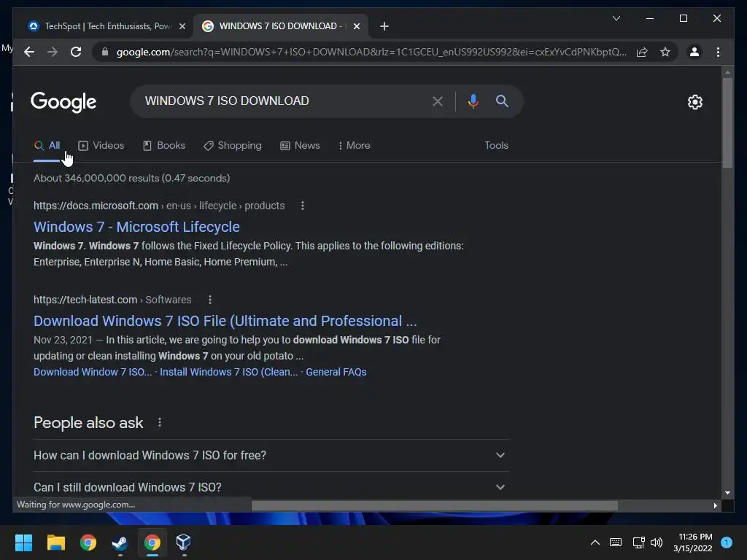Expand How can I download Windows 7 ISO for free
747x560 pixels.
coord(271,455)
